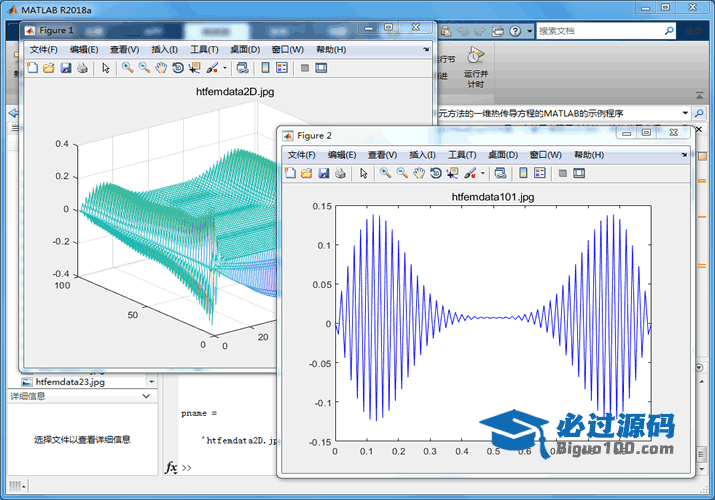
Task: Open dropdown beside htfemdata23.jpg
Action: tap(151, 382)
